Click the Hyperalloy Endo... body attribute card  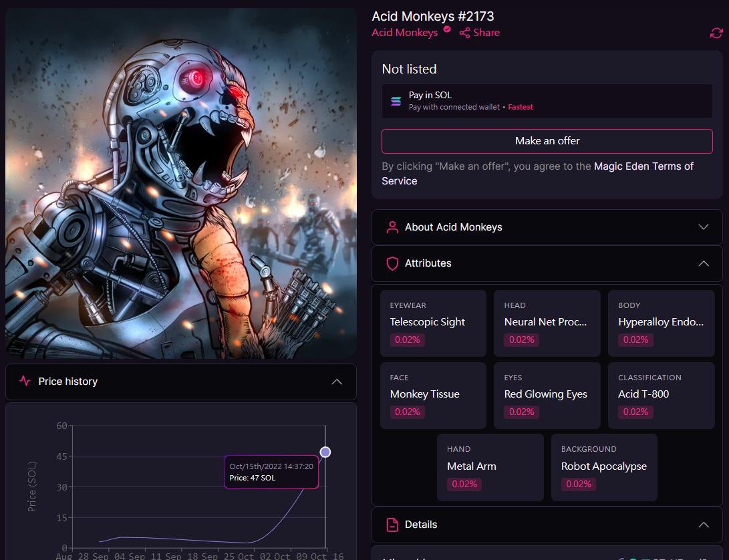(661, 323)
